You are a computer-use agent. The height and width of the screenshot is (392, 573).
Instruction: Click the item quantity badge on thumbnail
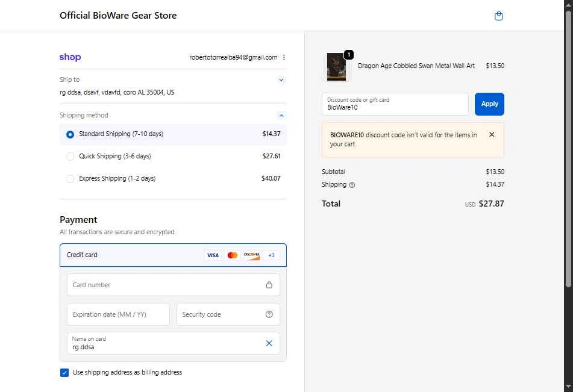tap(349, 54)
